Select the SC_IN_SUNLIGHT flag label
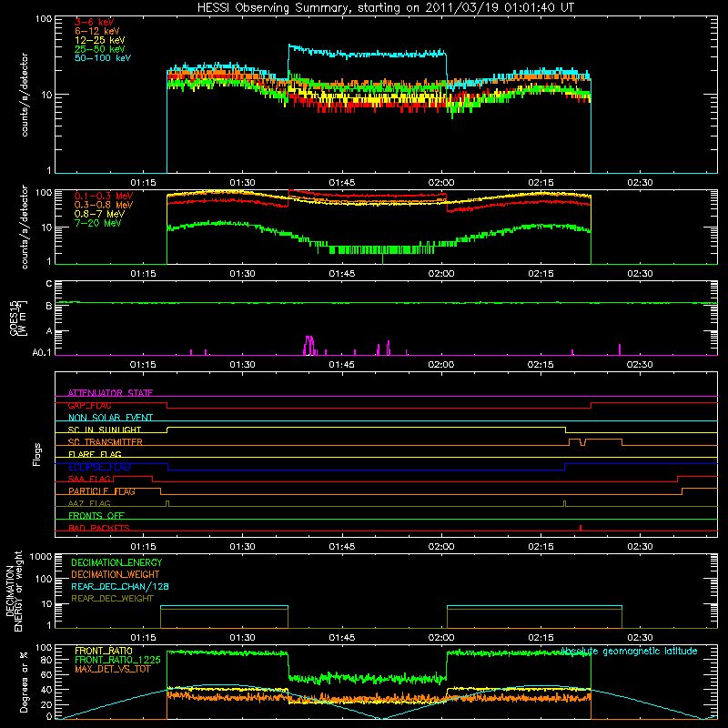The image size is (728, 728). (105, 430)
